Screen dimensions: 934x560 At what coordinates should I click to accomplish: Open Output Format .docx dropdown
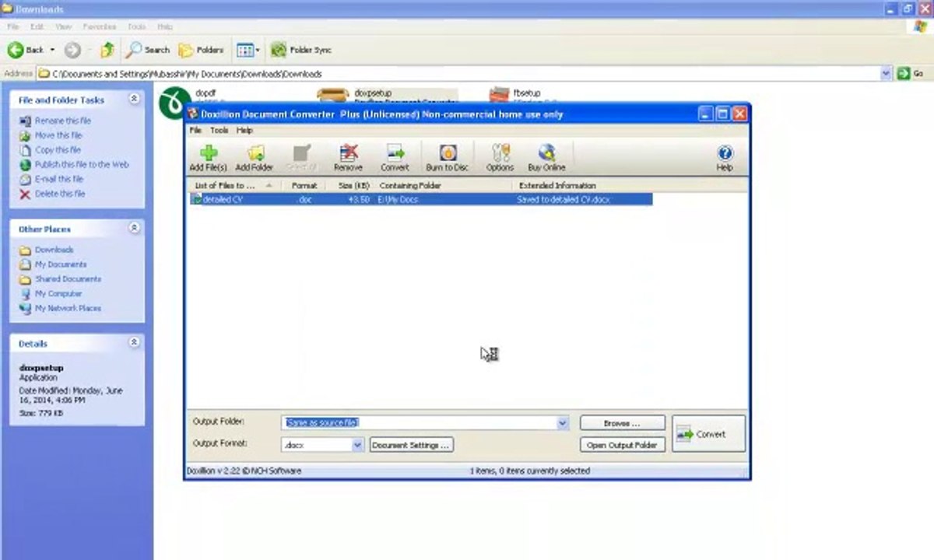coord(357,445)
